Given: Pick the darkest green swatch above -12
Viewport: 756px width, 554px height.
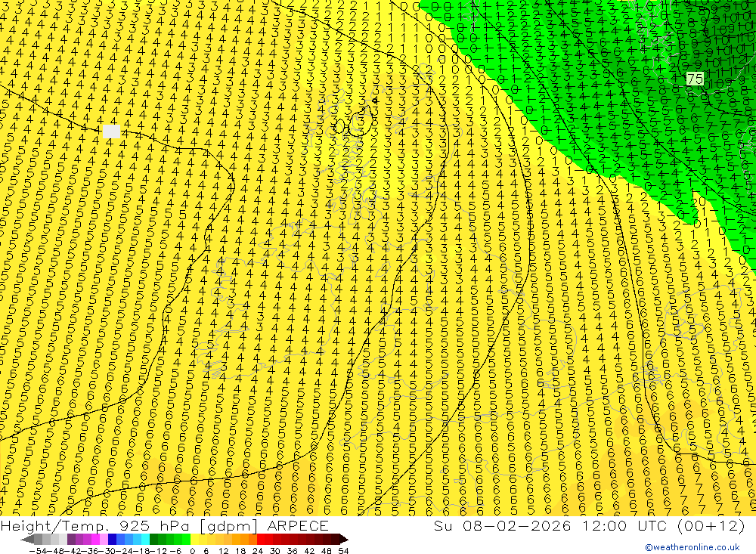Looking at the screenshot, I should 153,539.
